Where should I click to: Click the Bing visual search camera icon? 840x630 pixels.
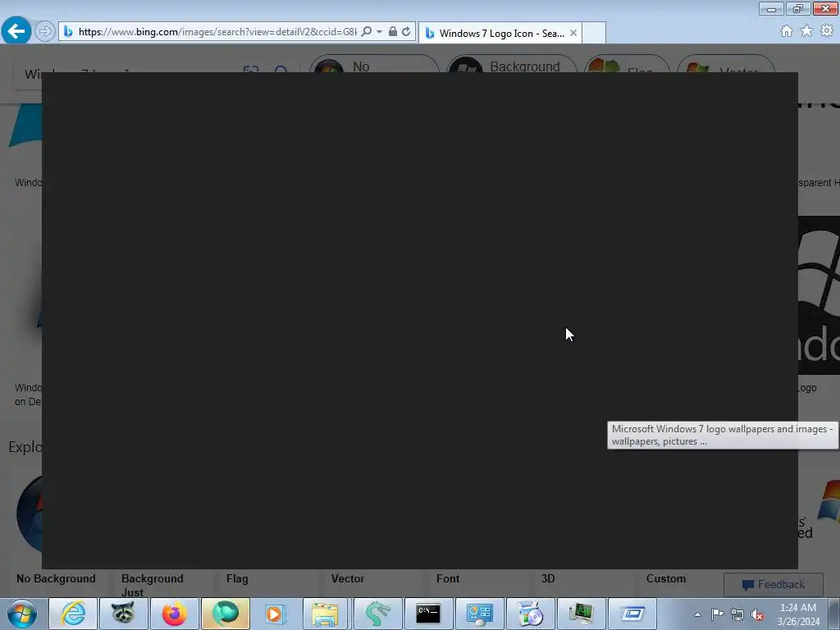point(251,70)
